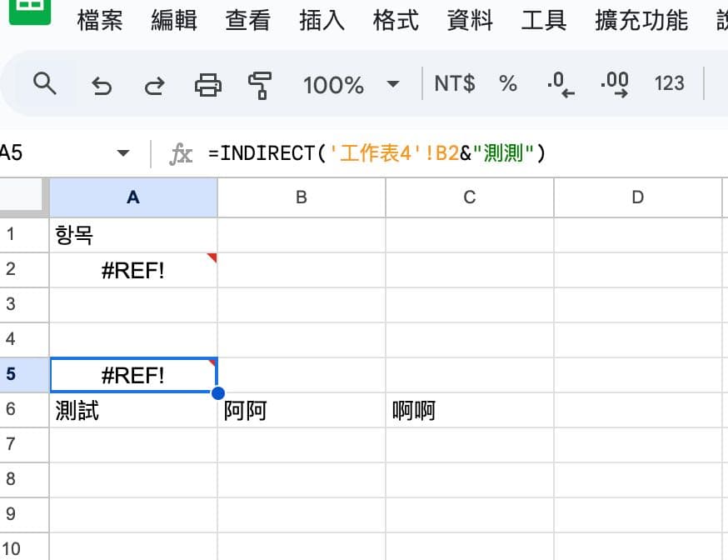Select row 7 header

(24, 445)
